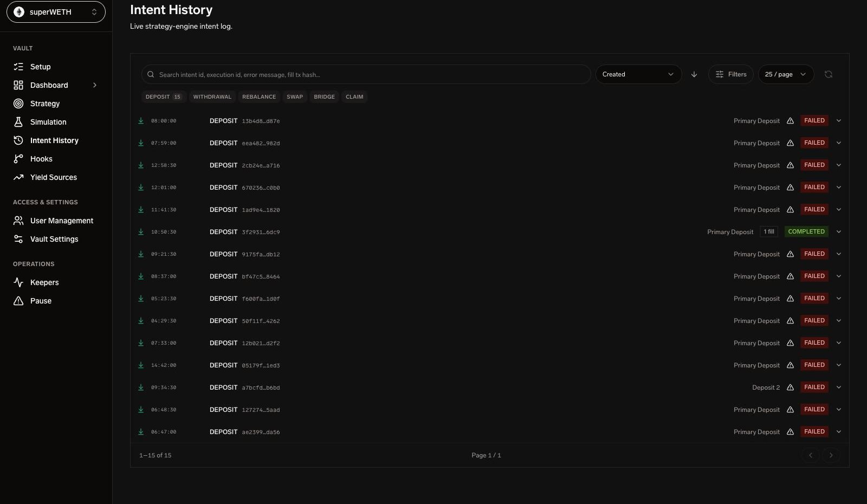Image resolution: width=867 pixels, height=504 pixels.
Task: Click the COMPLETED status badge
Action: coord(806,232)
